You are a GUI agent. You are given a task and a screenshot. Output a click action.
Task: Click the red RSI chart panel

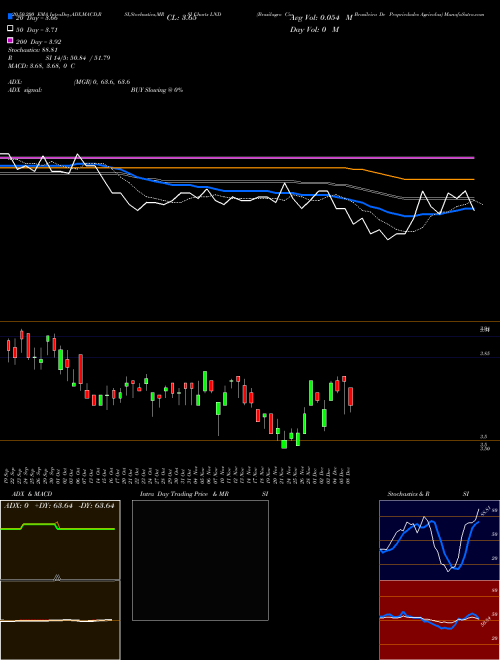coord(439,620)
